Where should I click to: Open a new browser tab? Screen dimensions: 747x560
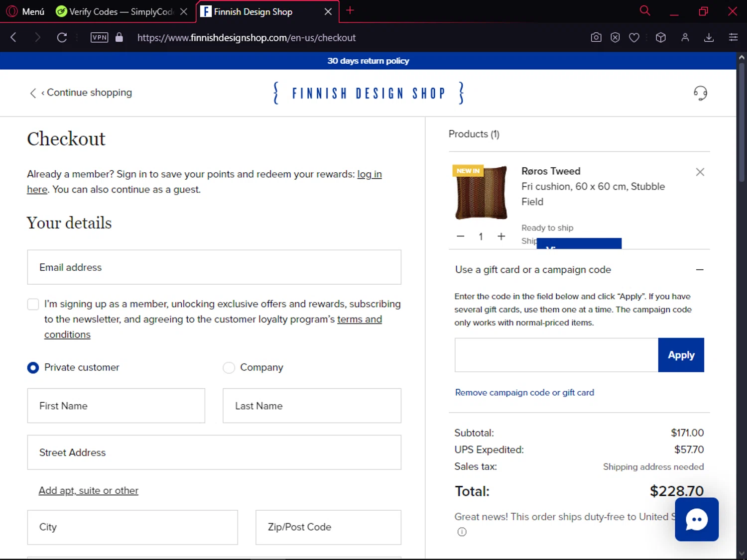pyautogui.click(x=350, y=10)
